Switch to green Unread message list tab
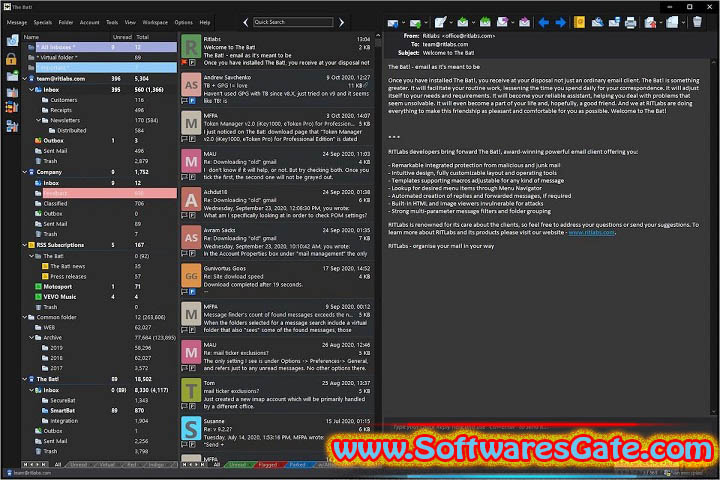720x480 pixels. click(x=238, y=465)
